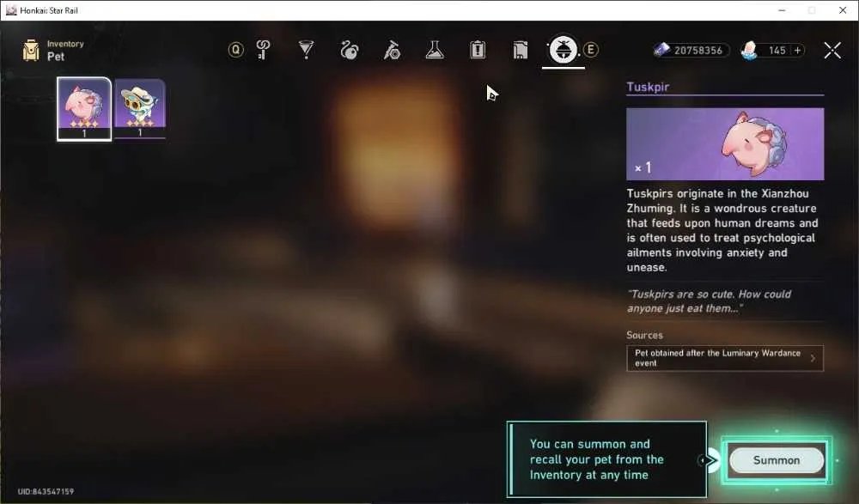The width and height of the screenshot is (859, 504).
Task: Select the Tuskpir pet thumbnail
Action: [x=84, y=109]
